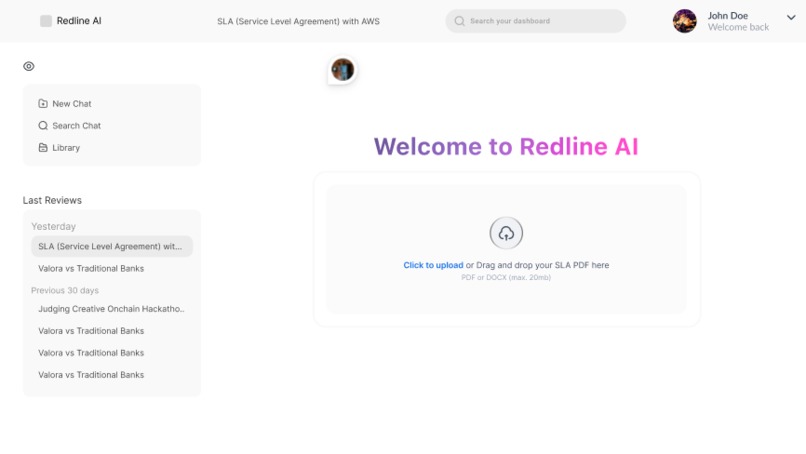Screen dimensions: 806x454
Task: Click the 'John Doe' name text
Action: (727, 16)
